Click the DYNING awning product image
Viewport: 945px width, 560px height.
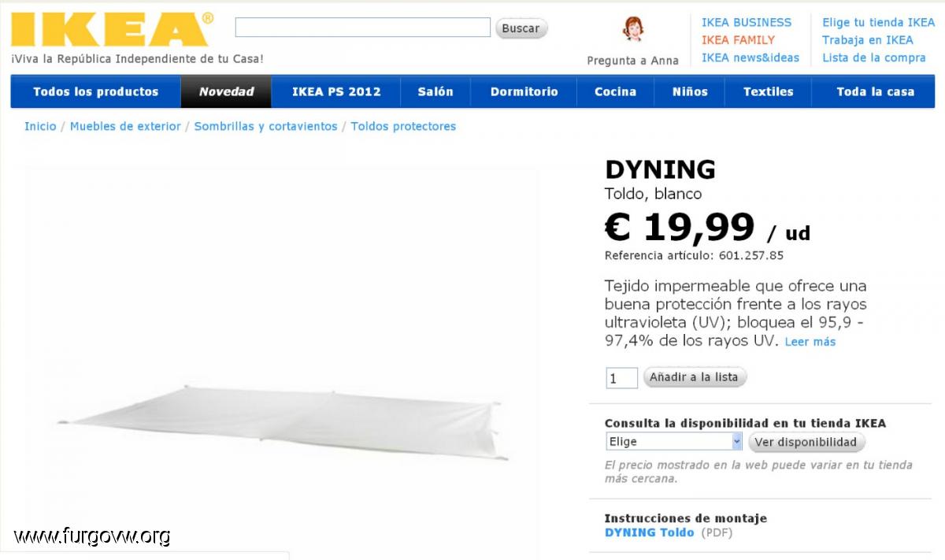(x=283, y=421)
